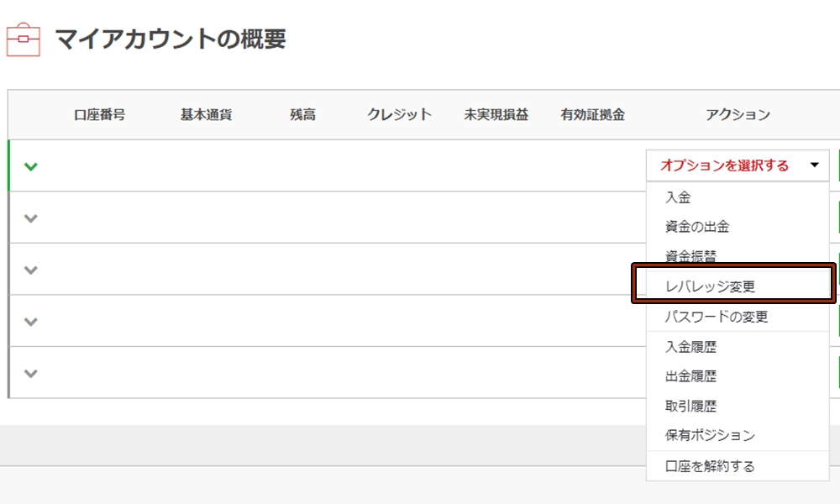Collapse the first account row green chevron
The width and height of the screenshot is (840, 504).
31,166
